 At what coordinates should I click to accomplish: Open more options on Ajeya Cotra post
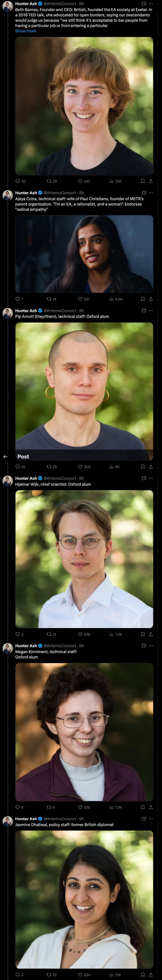pyautogui.click(x=151, y=193)
